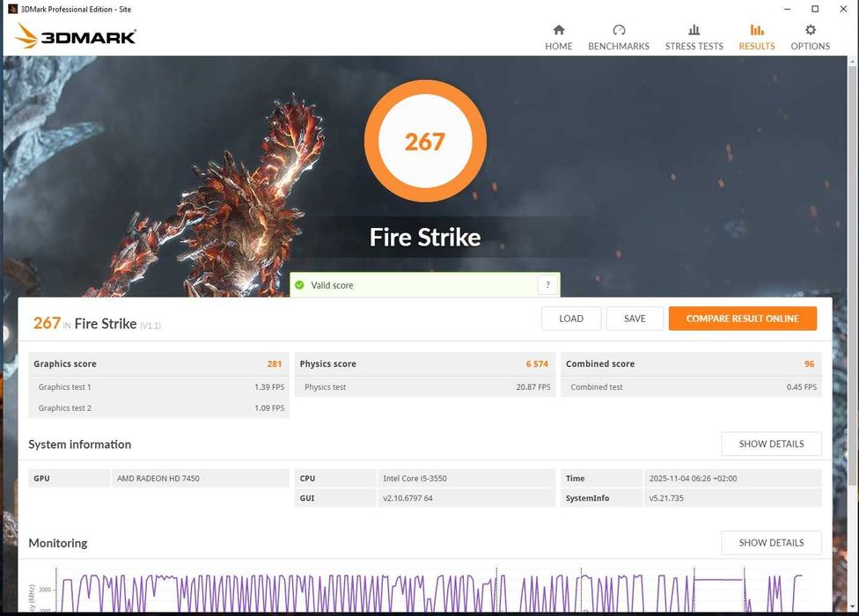Click the Time value 2025-11-04 06:26
859x616 pixels.
(693, 478)
